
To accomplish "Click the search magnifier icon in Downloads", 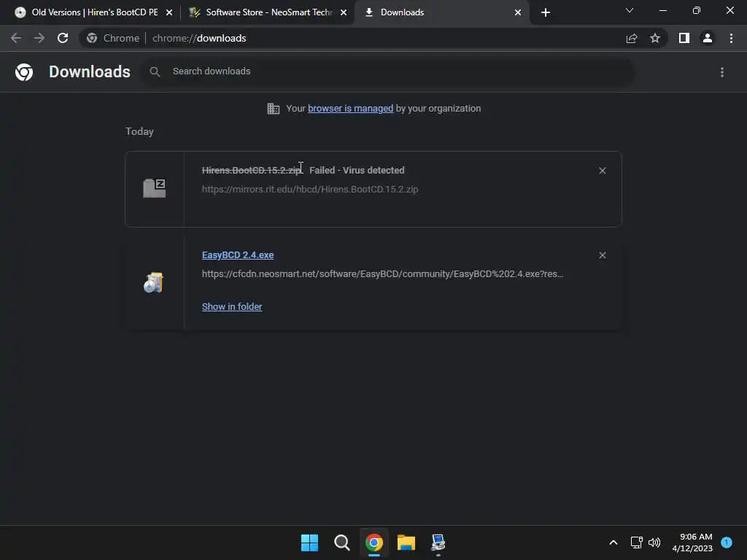I will click(x=155, y=72).
